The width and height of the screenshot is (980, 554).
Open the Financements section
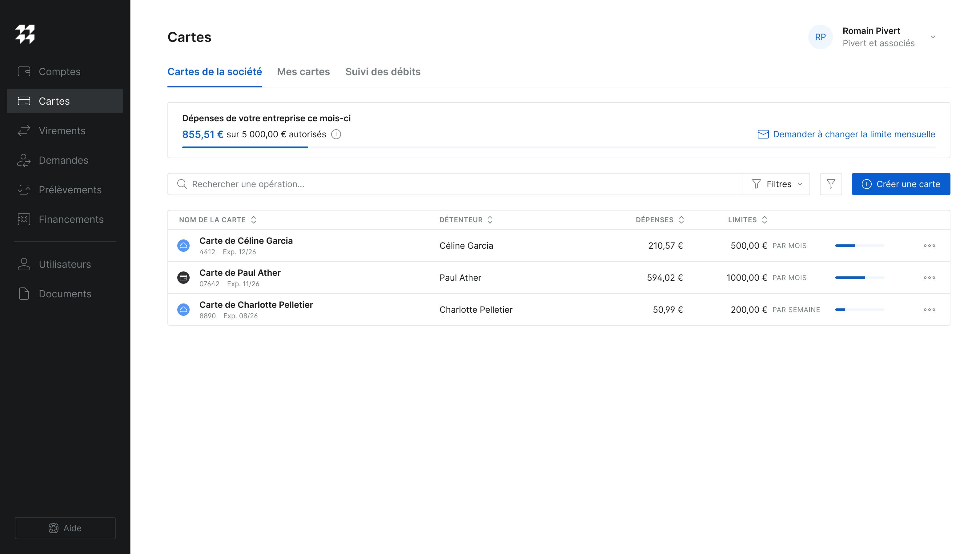(65, 219)
